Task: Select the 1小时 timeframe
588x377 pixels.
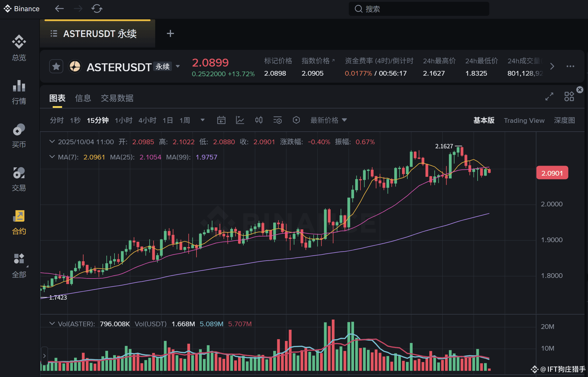Action: tap(123, 120)
